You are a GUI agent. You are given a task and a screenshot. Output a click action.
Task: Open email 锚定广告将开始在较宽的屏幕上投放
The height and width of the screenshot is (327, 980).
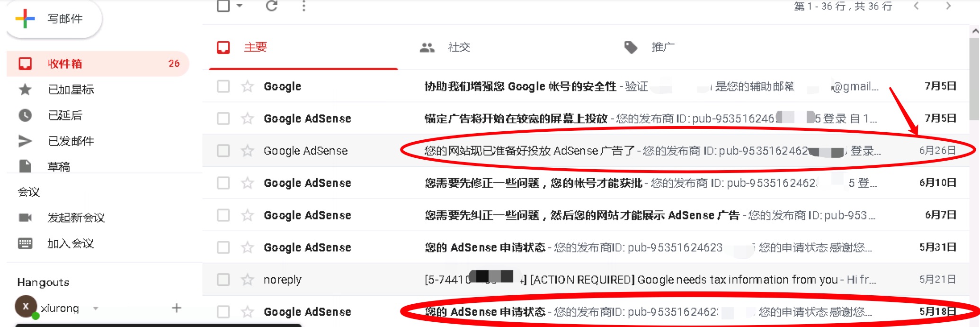click(586, 118)
